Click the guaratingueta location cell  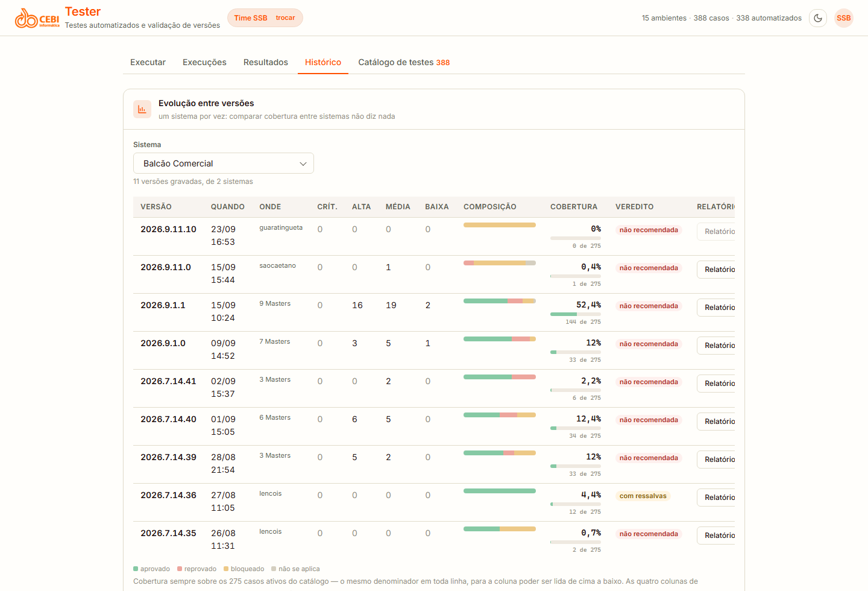click(x=281, y=227)
